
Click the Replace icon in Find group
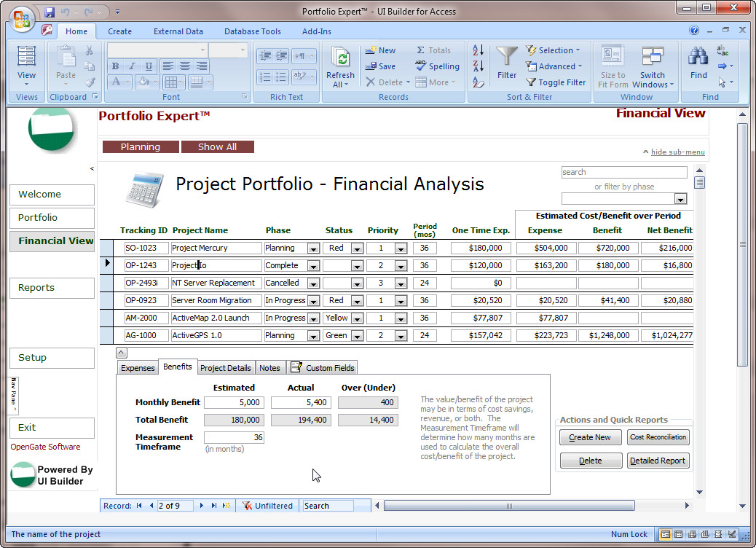722,50
